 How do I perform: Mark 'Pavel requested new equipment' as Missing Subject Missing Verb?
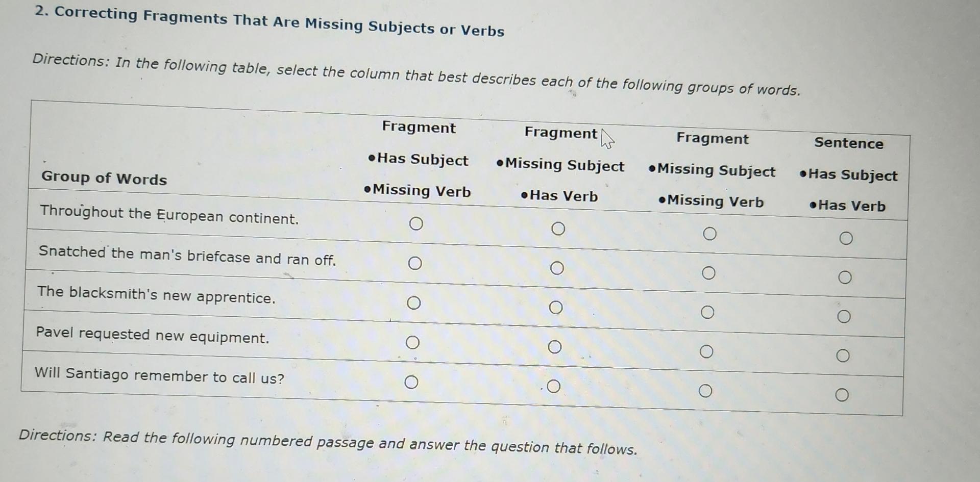(x=707, y=351)
